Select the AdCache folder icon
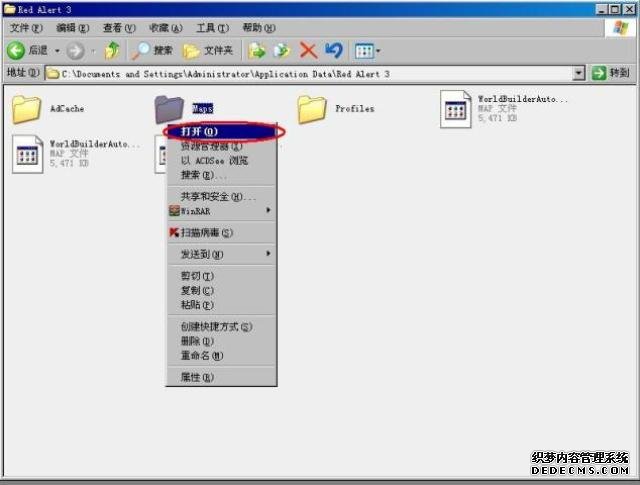Screen dimensions: 640x485 click(27, 109)
